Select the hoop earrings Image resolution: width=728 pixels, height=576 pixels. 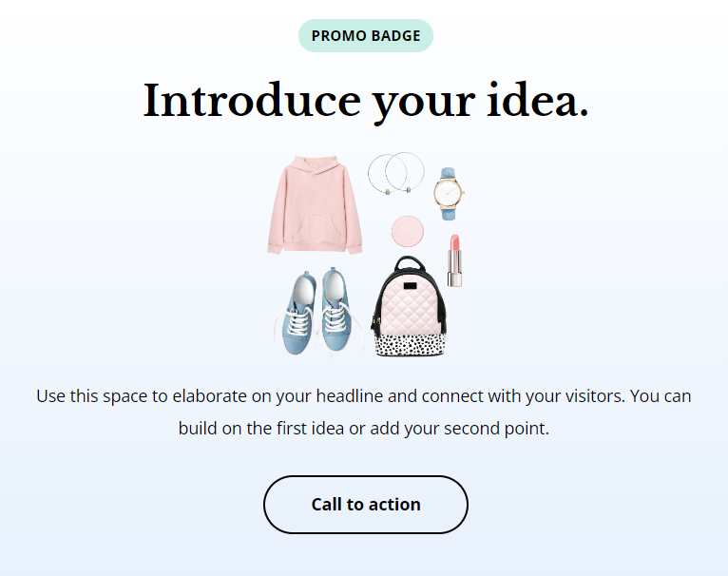(x=396, y=173)
